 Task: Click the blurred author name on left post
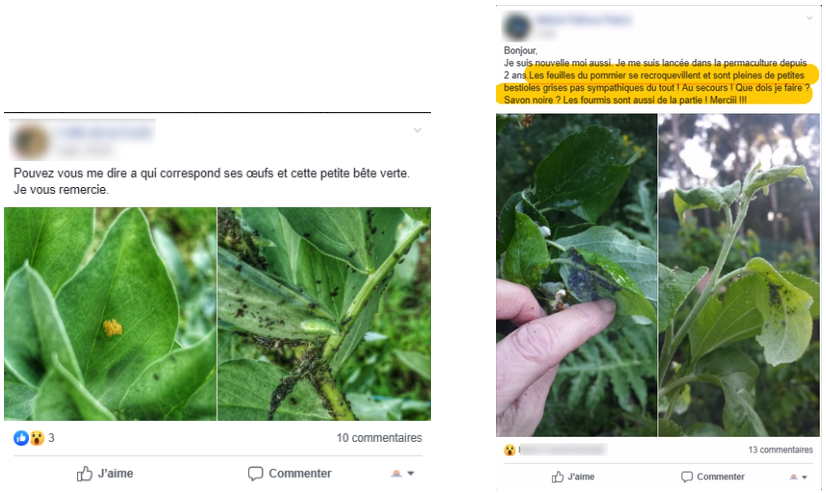point(105,133)
